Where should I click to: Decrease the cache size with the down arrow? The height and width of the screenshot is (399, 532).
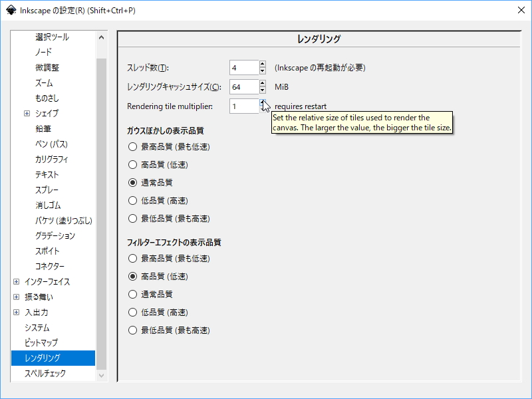262,90
